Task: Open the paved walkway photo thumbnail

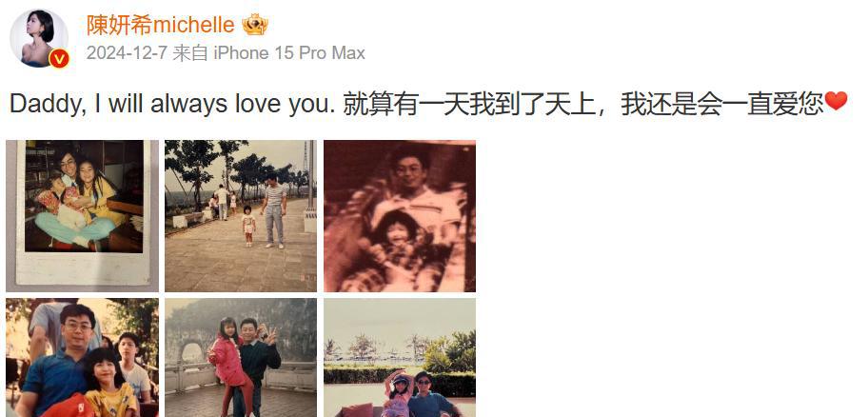Action: click(241, 216)
